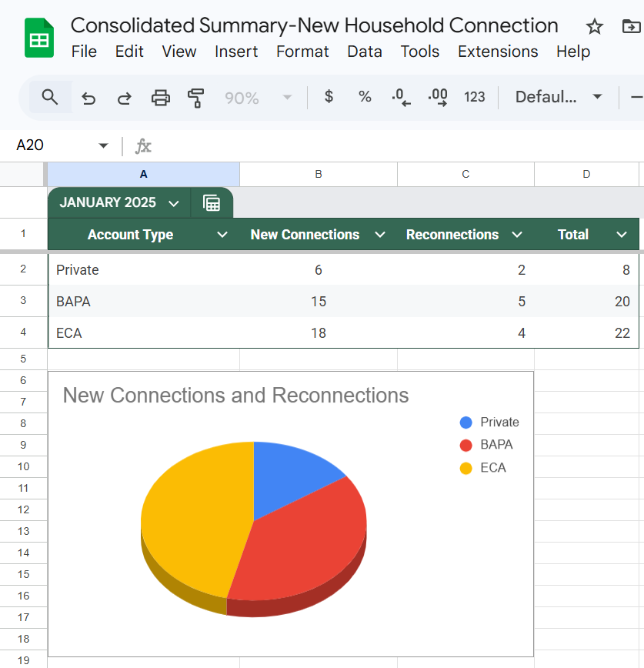This screenshot has height=668, width=644.
Task: Apply percent format
Action: pyautogui.click(x=365, y=97)
